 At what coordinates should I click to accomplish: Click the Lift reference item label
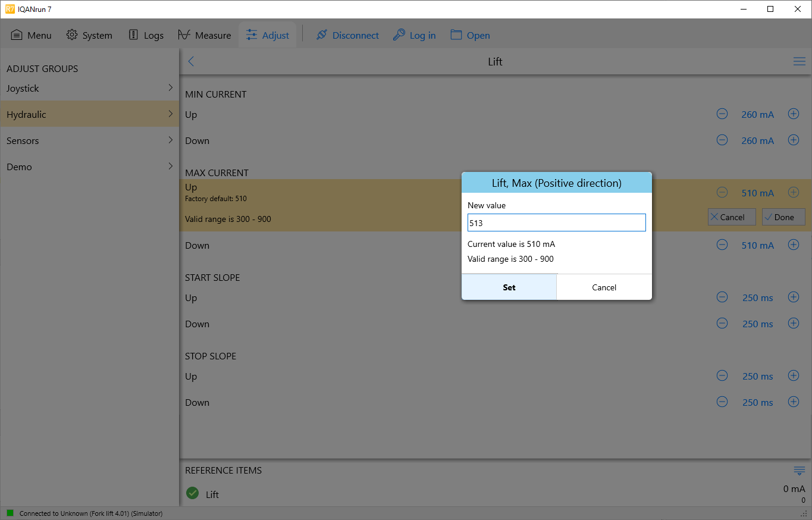point(212,494)
